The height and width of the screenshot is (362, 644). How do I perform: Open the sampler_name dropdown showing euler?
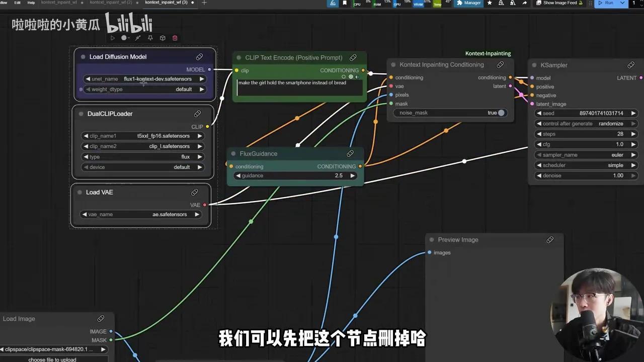point(586,154)
